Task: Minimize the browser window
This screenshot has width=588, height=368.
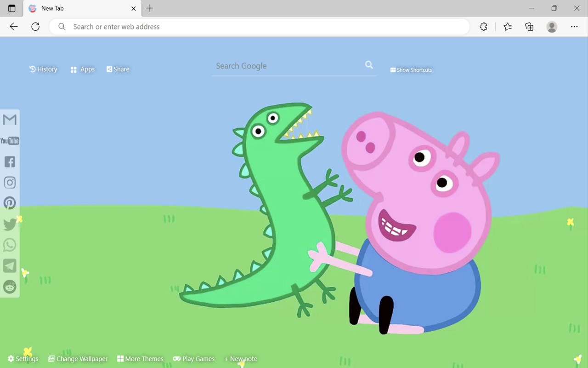Action: pyautogui.click(x=531, y=8)
